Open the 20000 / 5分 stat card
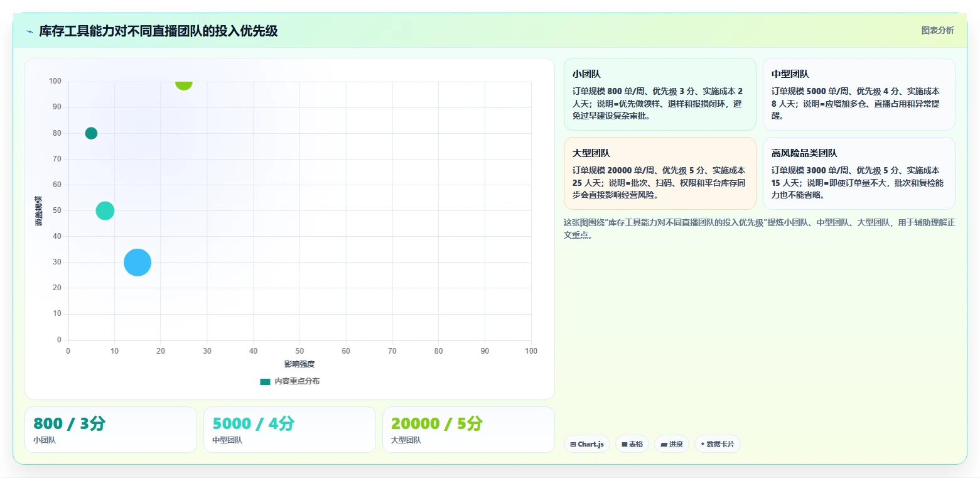Image resolution: width=980 pixels, height=478 pixels. (468, 430)
